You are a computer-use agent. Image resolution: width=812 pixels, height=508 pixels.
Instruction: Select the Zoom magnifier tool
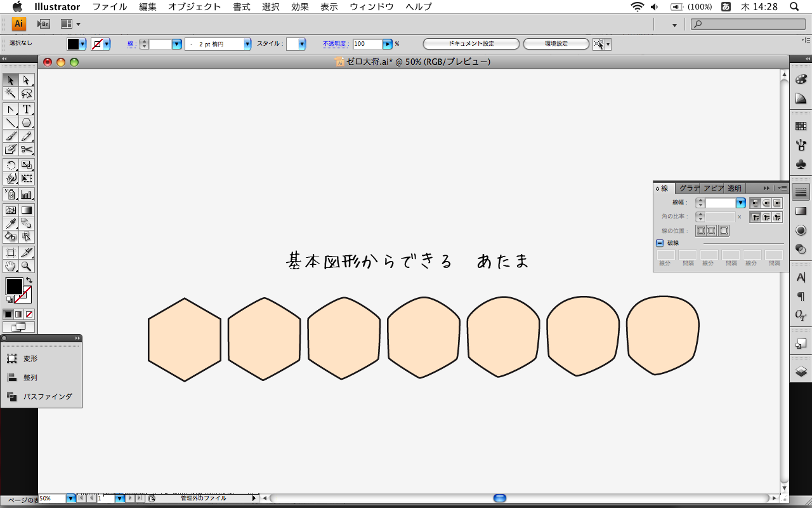27,266
